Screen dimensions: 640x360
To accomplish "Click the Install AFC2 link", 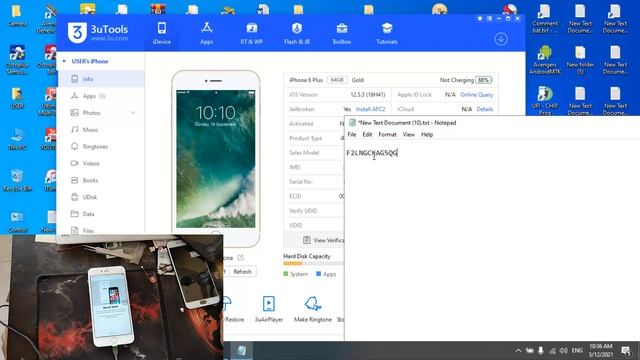I will pyautogui.click(x=370, y=109).
